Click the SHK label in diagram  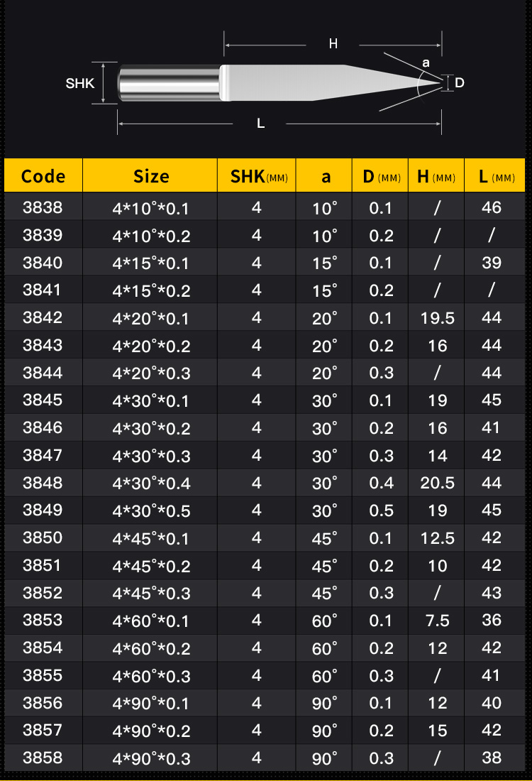point(80,83)
